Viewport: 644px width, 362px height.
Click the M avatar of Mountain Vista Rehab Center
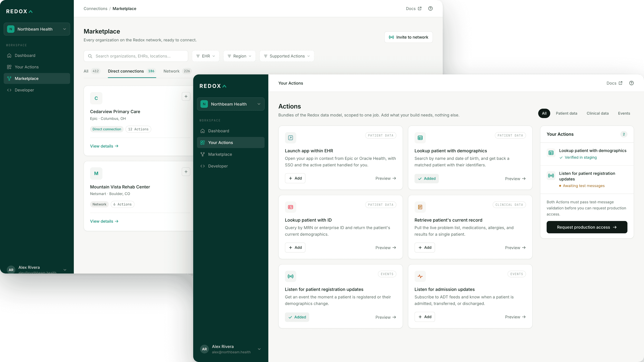96,173
